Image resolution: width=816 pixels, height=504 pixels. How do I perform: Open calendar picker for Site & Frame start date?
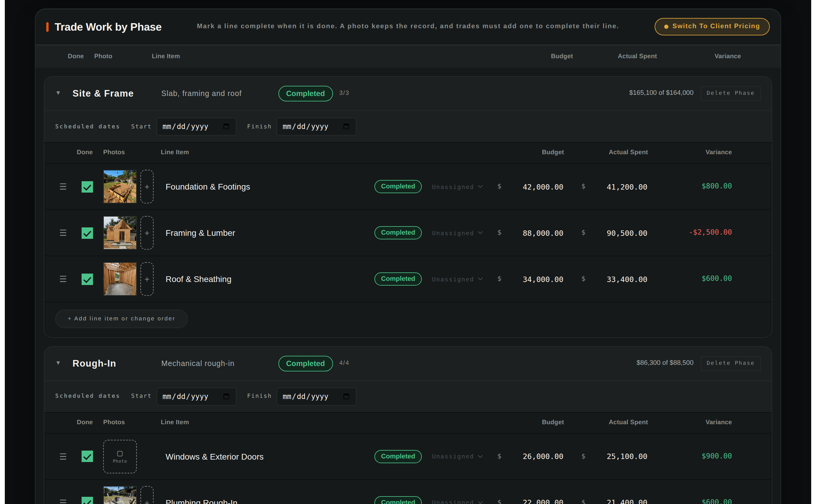pyautogui.click(x=226, y=127)
